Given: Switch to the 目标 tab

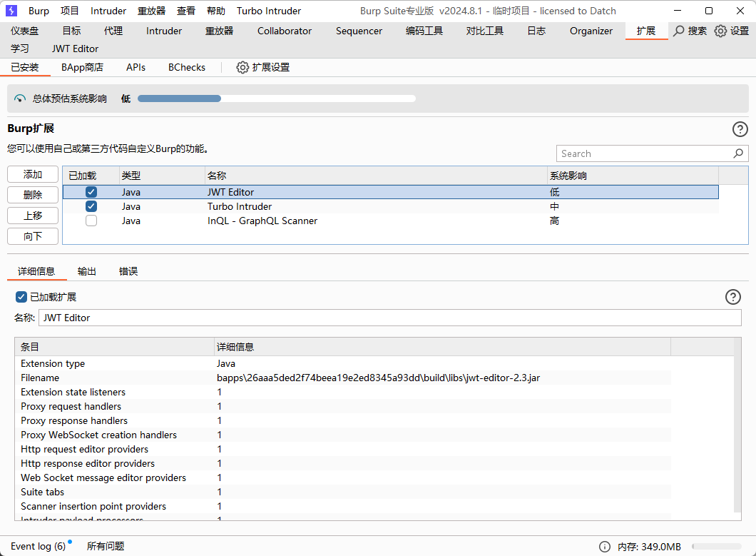Looking at the screenshot, I should 72,31.
